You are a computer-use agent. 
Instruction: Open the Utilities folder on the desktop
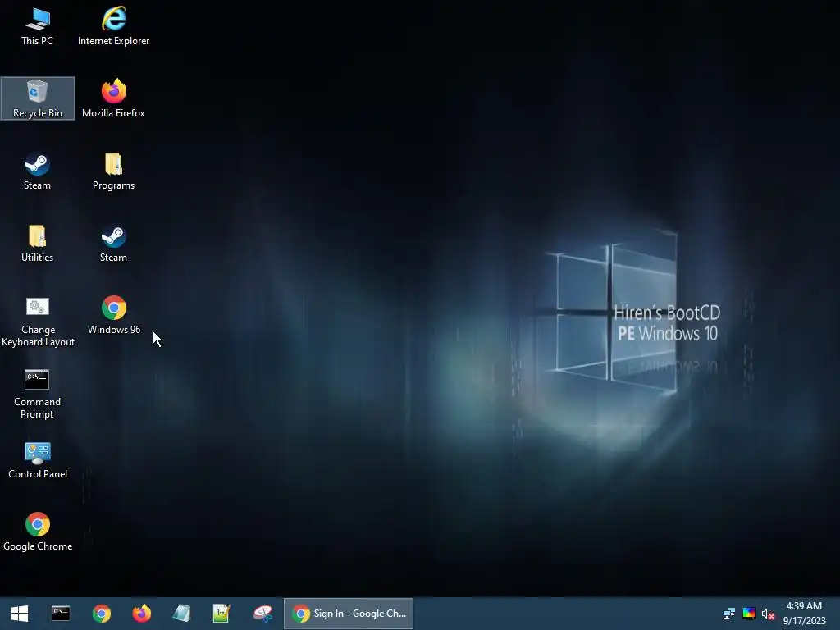pos(38,243)
